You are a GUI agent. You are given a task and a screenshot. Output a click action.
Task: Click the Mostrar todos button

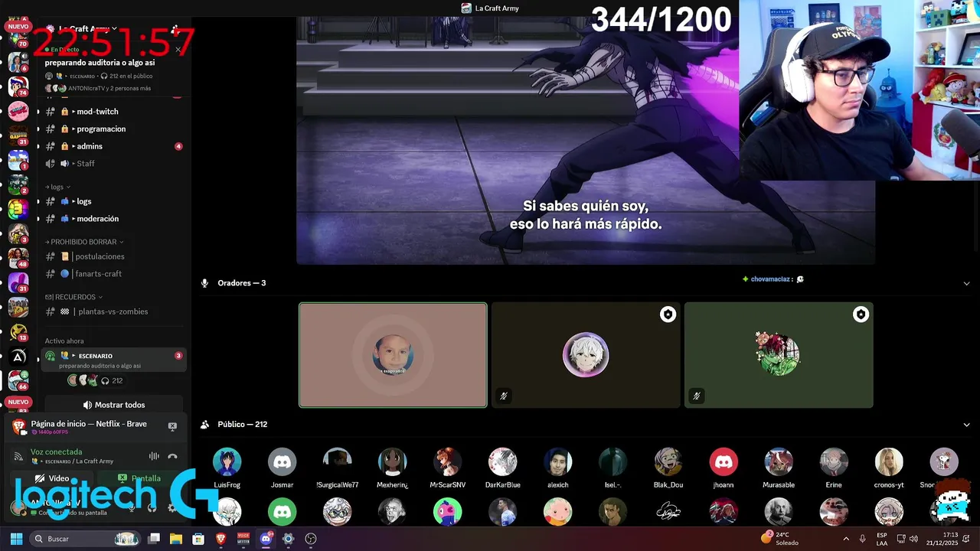114,405
